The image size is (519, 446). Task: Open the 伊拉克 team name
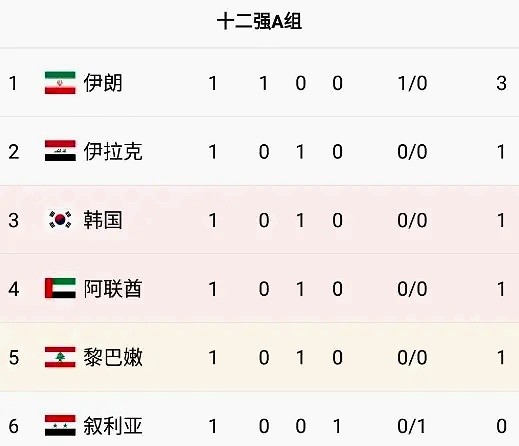coord(113,151)
